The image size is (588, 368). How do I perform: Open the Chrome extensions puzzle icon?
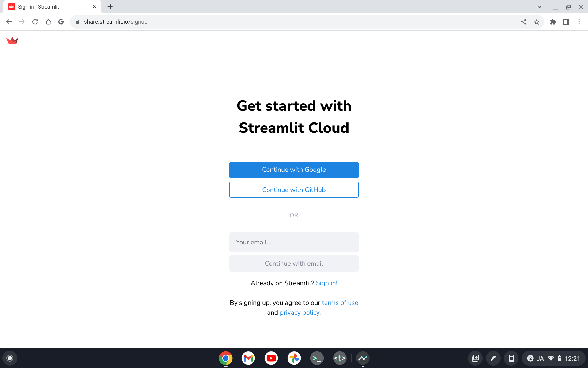coord(553,21)
